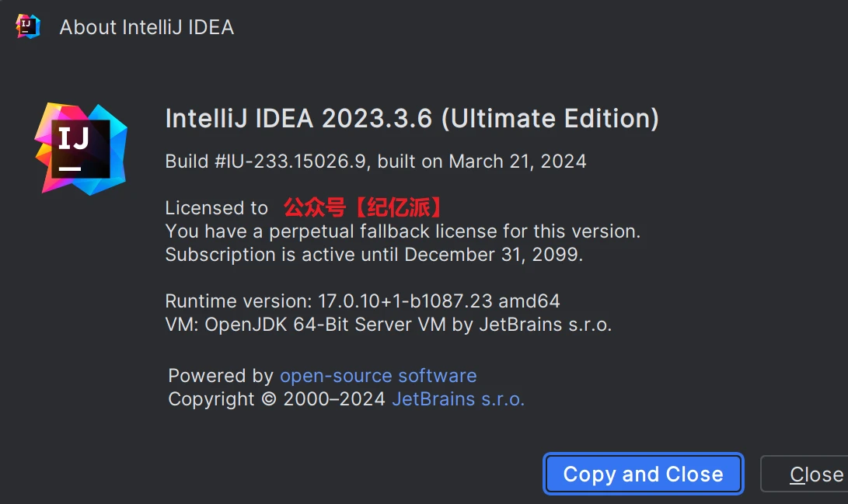Click the IntelliJ IDEA 2023.3.6 product heading

click(302, 119)
